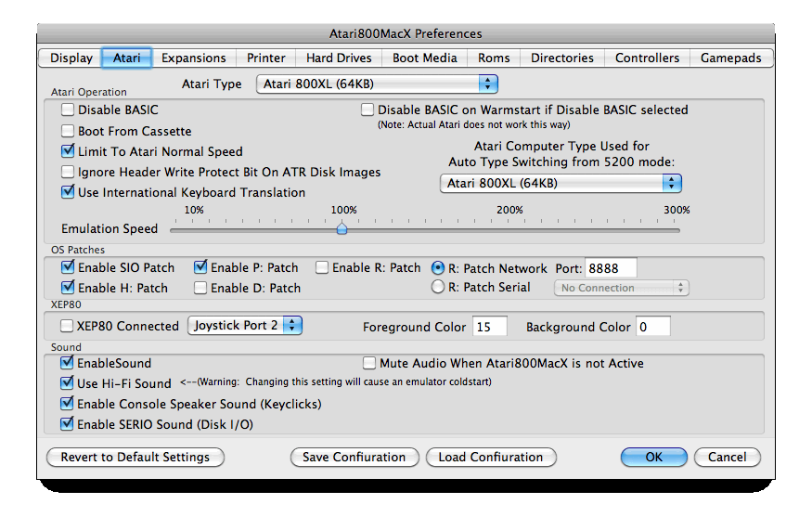Enable the R: Patch checkbox
This screenshot has height=530, width=812.
pyautogui.click(x=322, y=267)
